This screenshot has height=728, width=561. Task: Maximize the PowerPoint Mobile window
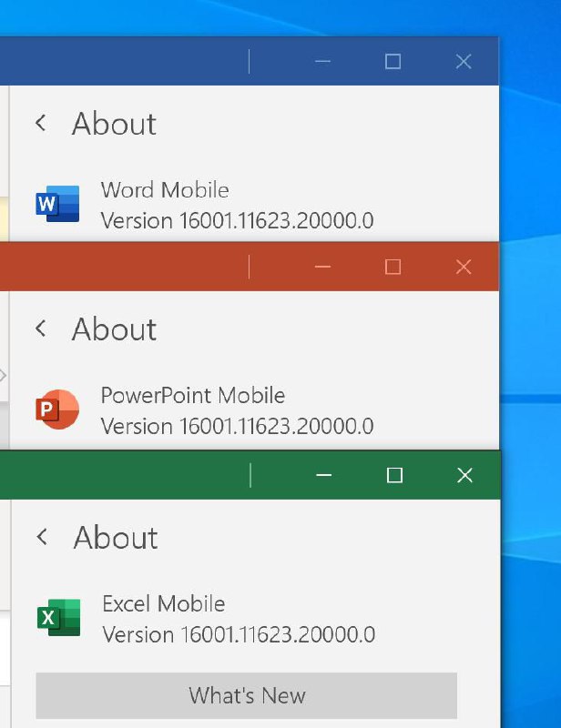coord(393,267)
